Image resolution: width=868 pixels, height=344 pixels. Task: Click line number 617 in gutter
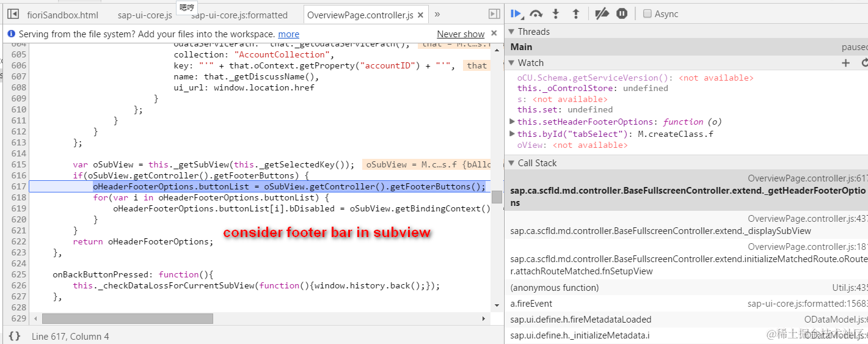coord(19,186)
